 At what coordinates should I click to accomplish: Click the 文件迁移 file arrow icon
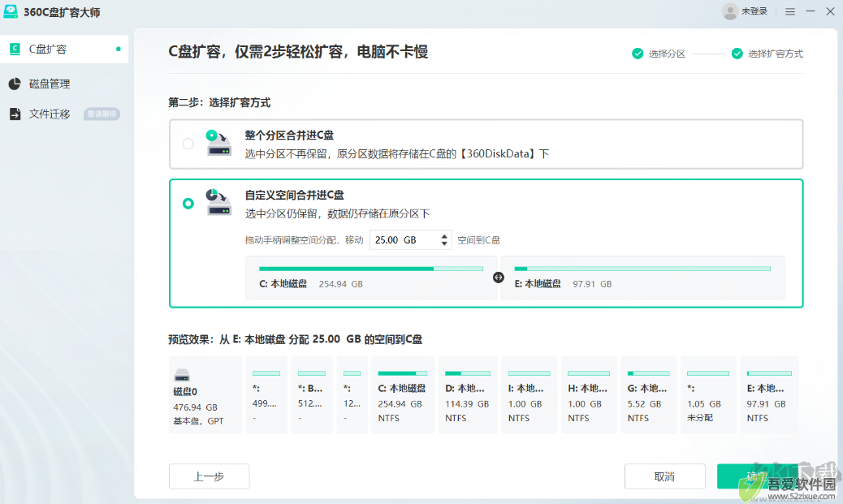click(x=15, y=114)
